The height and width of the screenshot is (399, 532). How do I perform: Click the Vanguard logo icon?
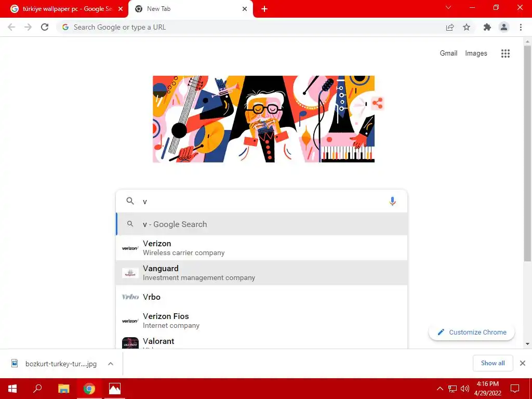[x=130, y=273]
